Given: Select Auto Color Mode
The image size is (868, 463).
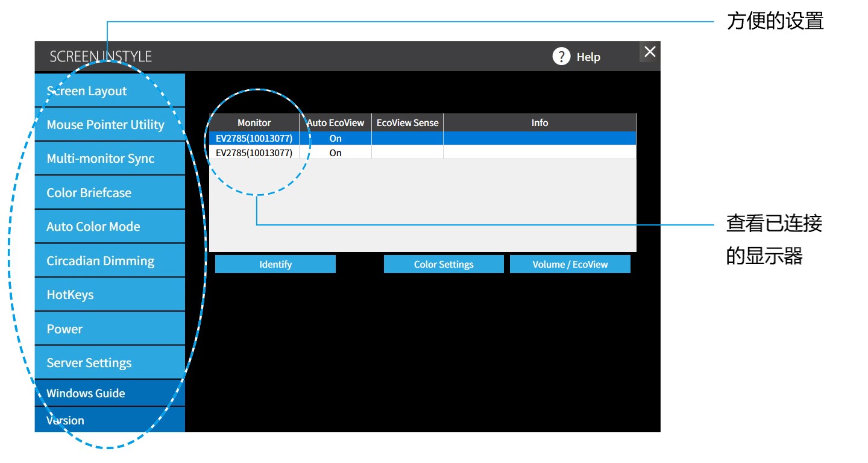Looking at the screenshot, I should coord(110,227).
